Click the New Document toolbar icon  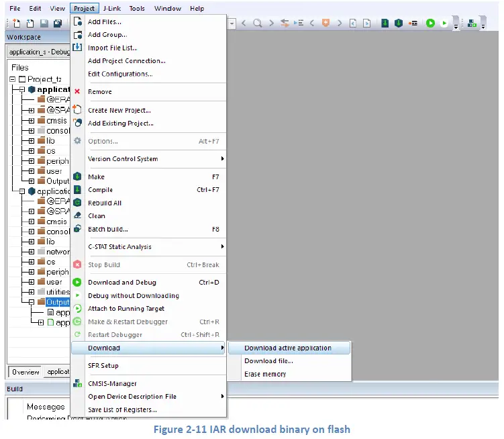pos(16,23)
